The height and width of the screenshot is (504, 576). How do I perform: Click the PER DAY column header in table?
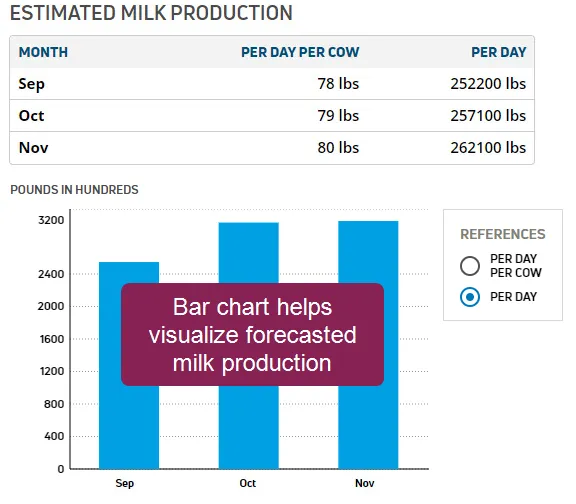498,52
